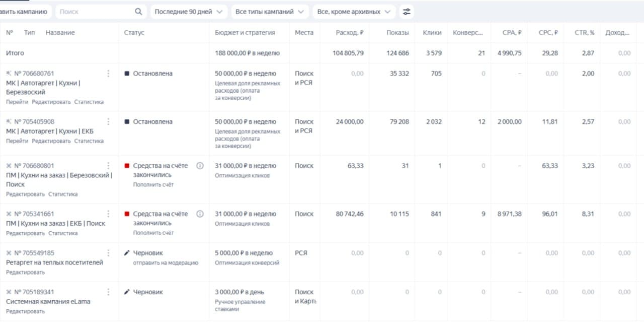This screenshot has height=333, width=644.
Task: Click Пополнить счёт for campaign 706680801
Action: click(x=153, y=185)
